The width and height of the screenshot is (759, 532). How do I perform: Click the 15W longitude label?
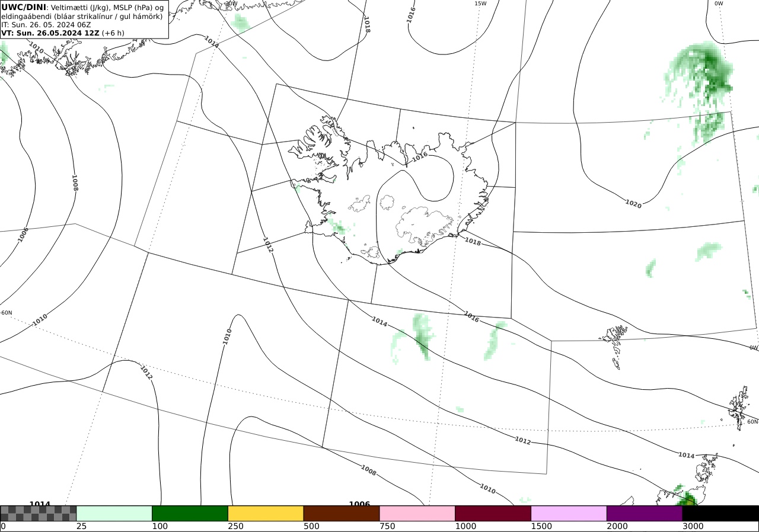coord(480,4)
